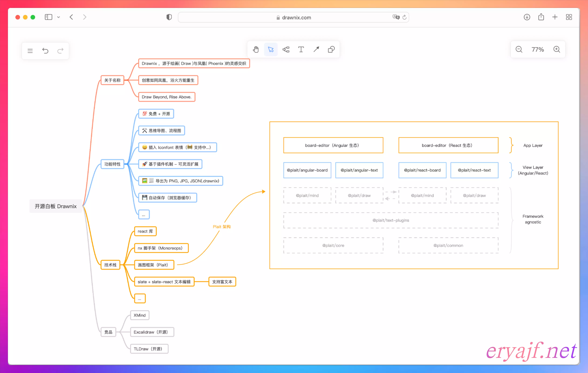
Task: Go forward in browser history
Action: (84, 17)
